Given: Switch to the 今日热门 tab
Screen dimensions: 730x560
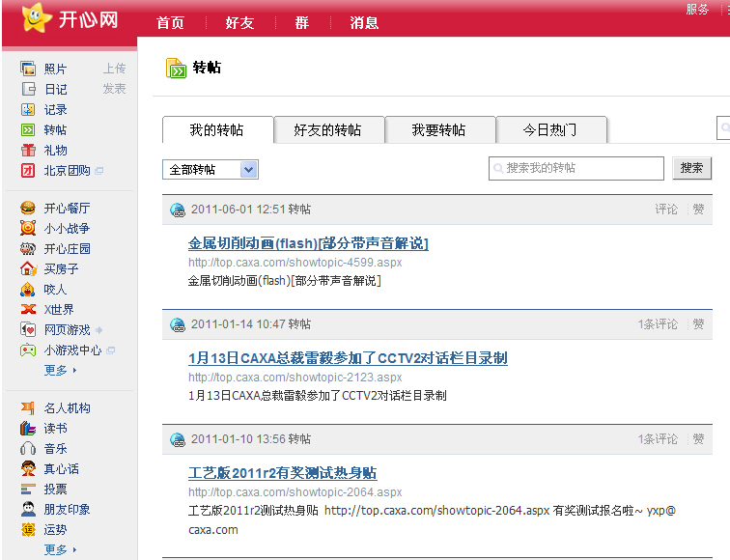Looking at the screenshot, I should (550, 130).
